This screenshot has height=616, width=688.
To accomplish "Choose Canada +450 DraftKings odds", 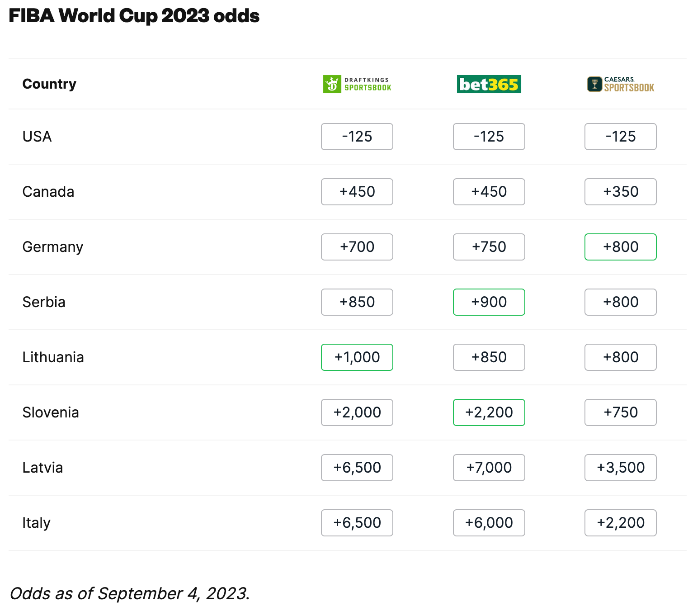I will tap(357, 192).
